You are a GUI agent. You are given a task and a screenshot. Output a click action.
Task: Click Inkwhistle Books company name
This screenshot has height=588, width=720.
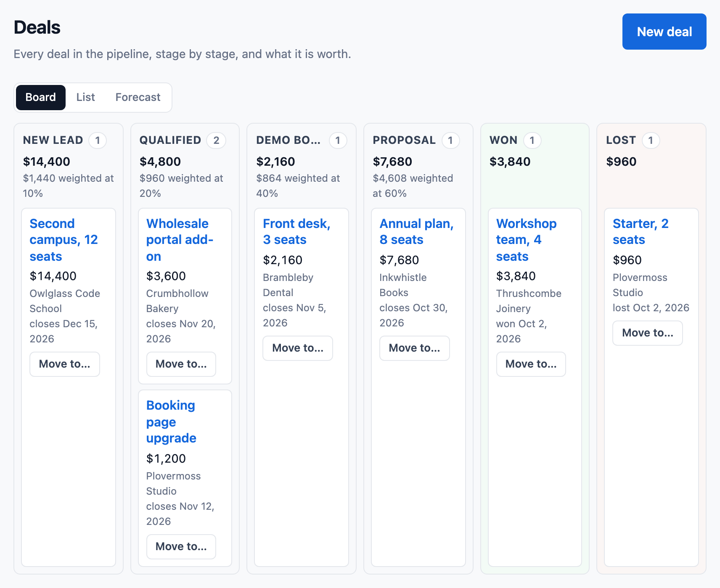pyautogui.click(x=403, y=285)
